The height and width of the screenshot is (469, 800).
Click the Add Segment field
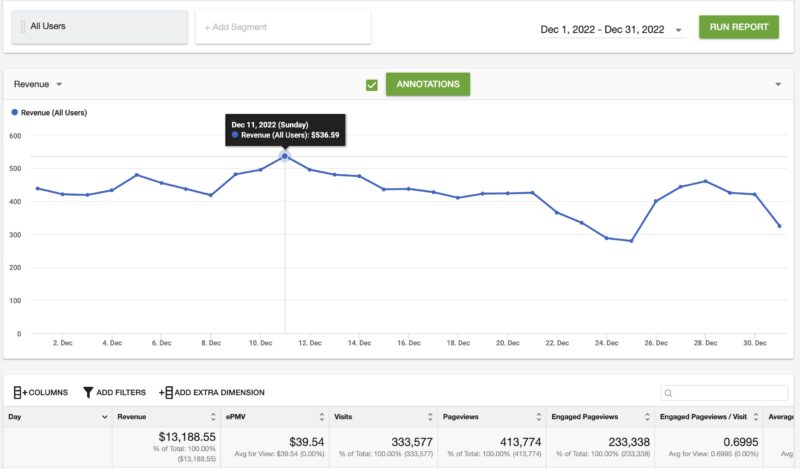coord(282,27)
